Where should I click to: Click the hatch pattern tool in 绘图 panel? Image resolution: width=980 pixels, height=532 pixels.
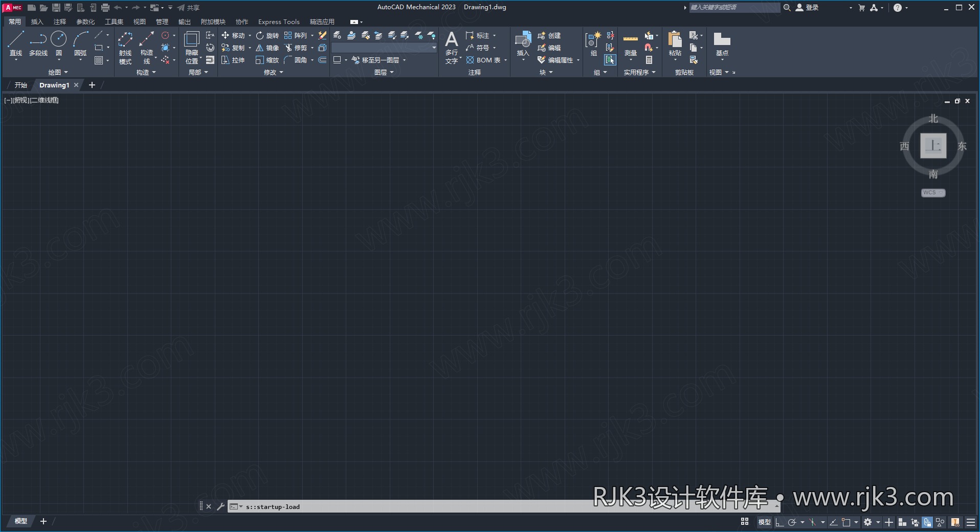click(99, 60)
